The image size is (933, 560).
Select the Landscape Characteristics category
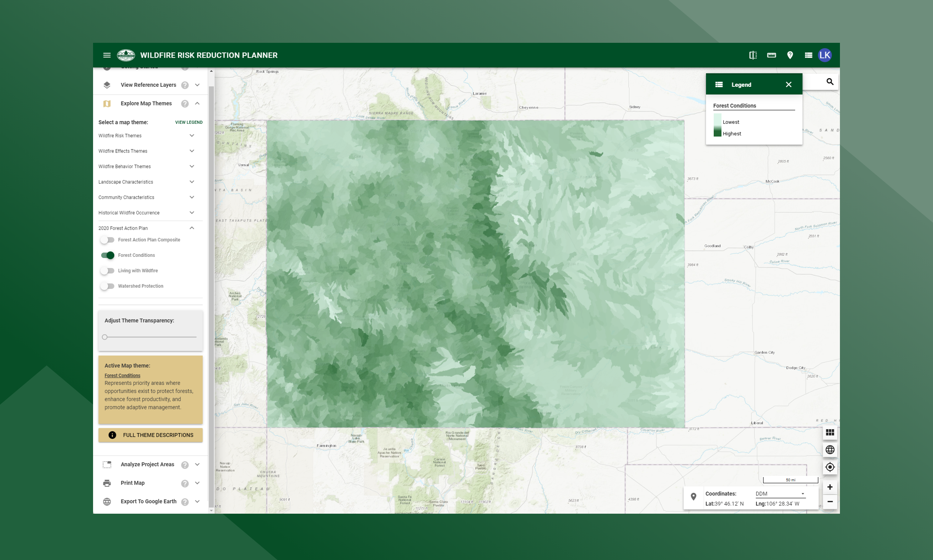point(126,182)
